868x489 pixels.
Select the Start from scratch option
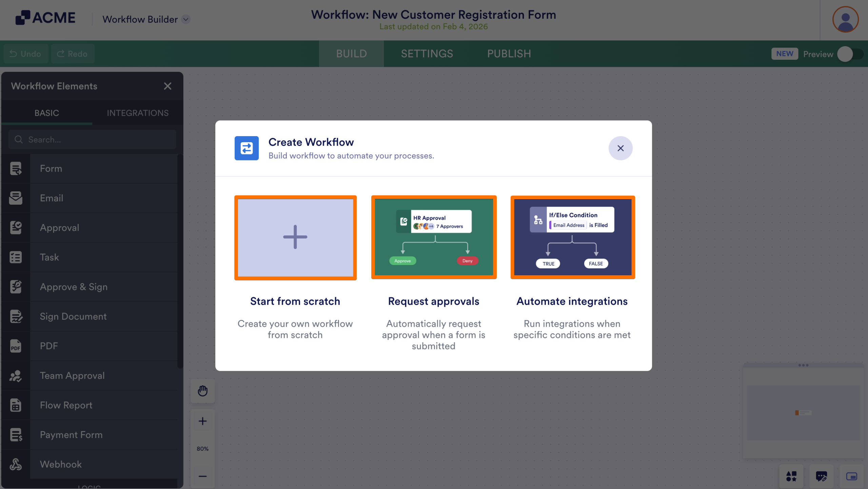click(x=295, y=238)
